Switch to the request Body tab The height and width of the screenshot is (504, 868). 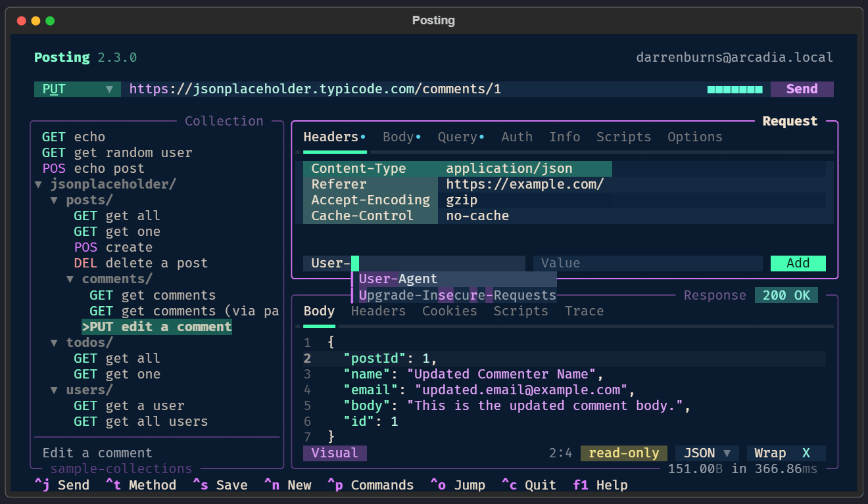(398, 137)
